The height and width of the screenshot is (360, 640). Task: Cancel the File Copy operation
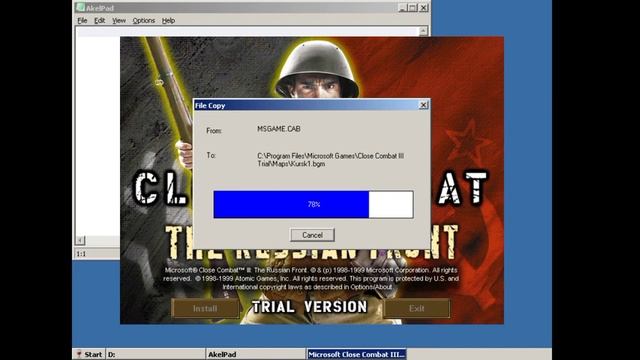tap(312, 235)
